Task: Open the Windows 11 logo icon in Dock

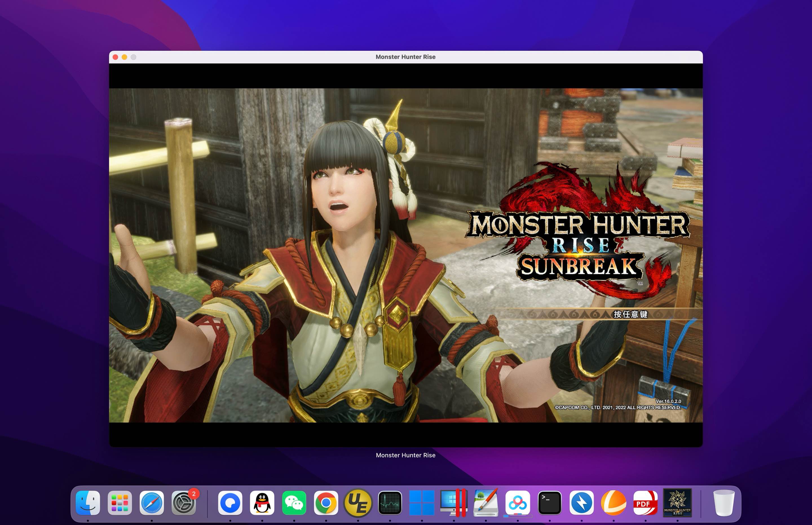Action: [x=422, y=502]
